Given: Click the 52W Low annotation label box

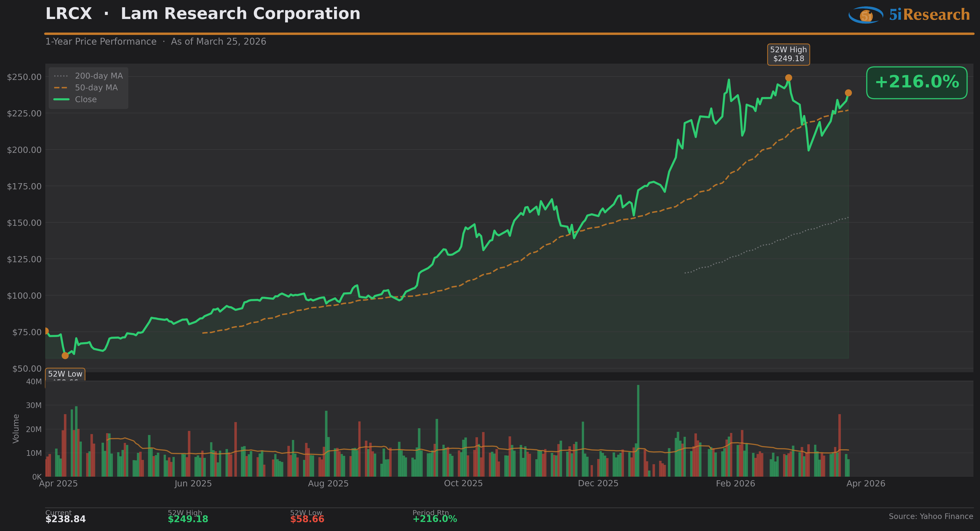Looking at the screenshot, I should point(65,374).
